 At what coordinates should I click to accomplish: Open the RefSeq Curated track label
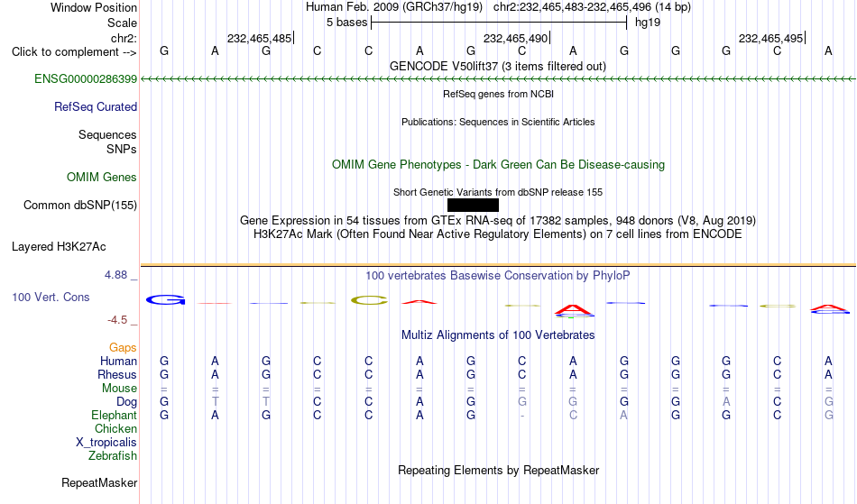[x=95, y=106]
